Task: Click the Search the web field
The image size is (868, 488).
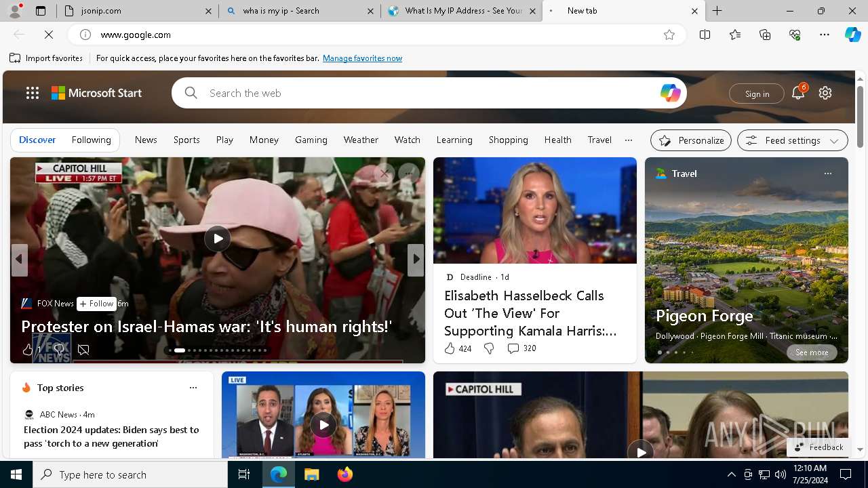Action: pyautogui.click(x=429, y=93)
